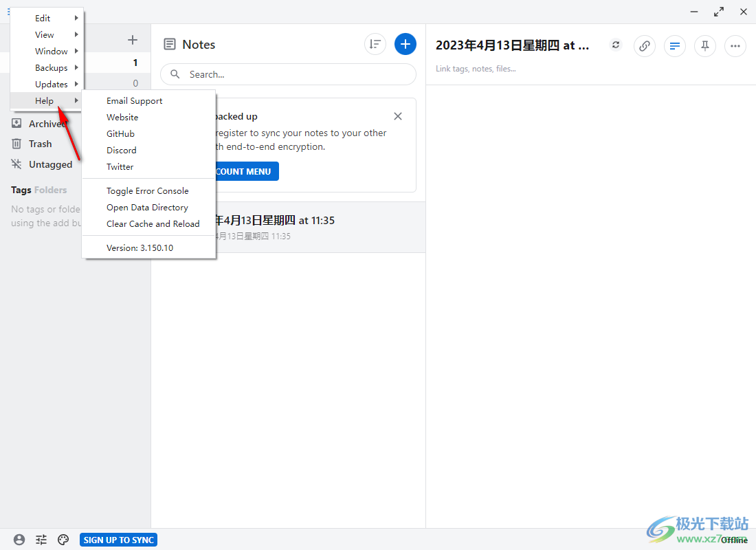Choose Website from Help submenu
Image resolution: width=756 pixels, height=550 pixels.
point(148,118)
